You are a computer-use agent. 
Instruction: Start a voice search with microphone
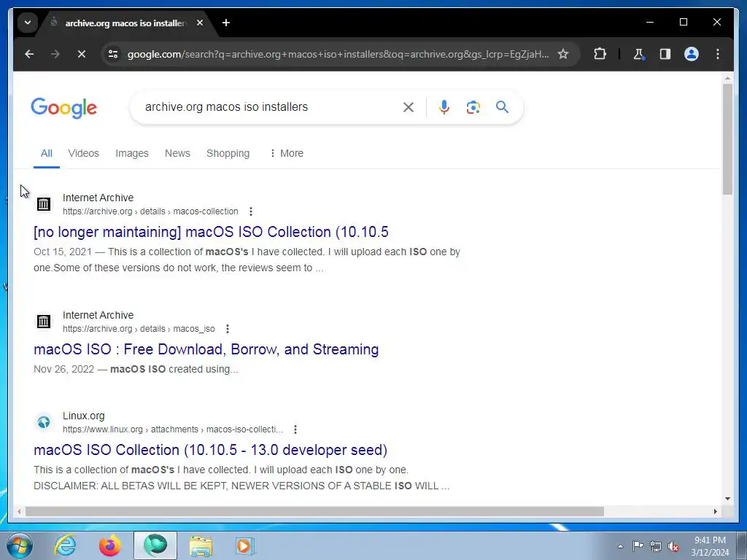coord(444,107)
